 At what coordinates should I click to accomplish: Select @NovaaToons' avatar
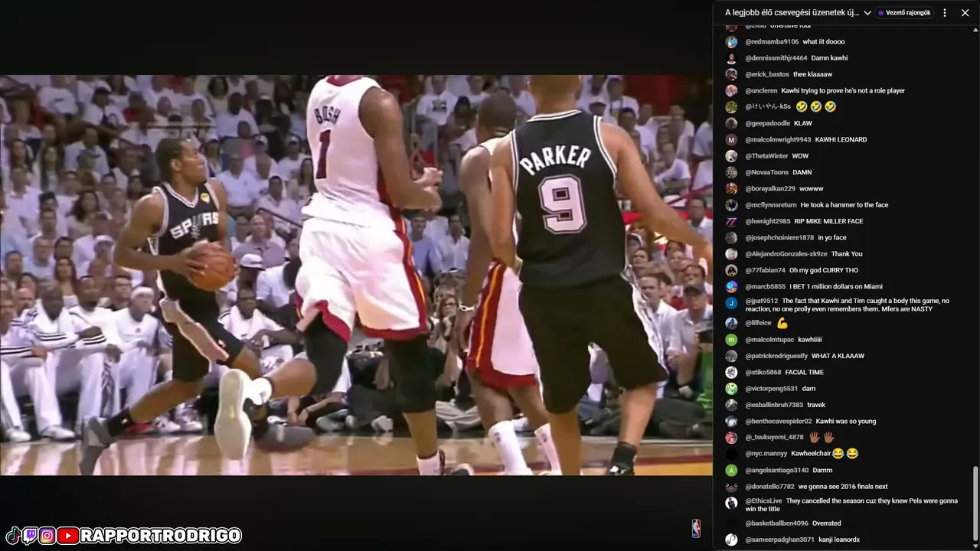tap(731, 172)
